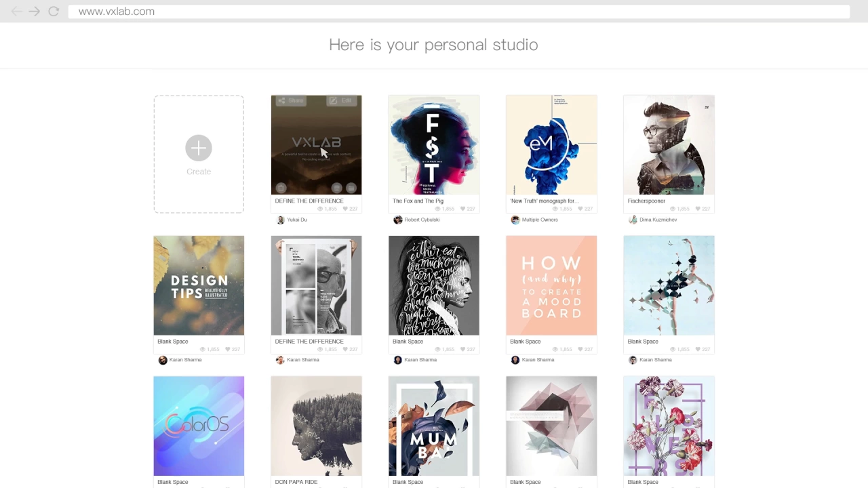868x488 pixels.
Task: Open the Fischerspooner project thumbnail
Action: pyautogui.click(x=669, y=145)
